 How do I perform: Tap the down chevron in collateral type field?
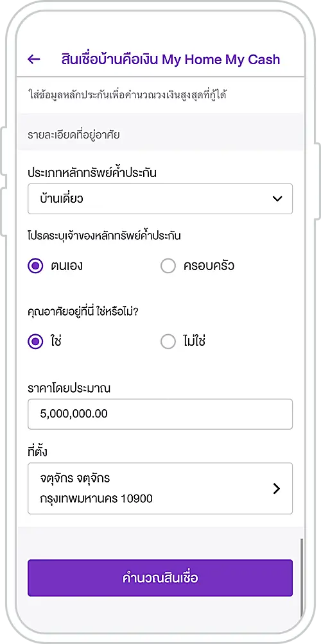[x=277, y=199]
